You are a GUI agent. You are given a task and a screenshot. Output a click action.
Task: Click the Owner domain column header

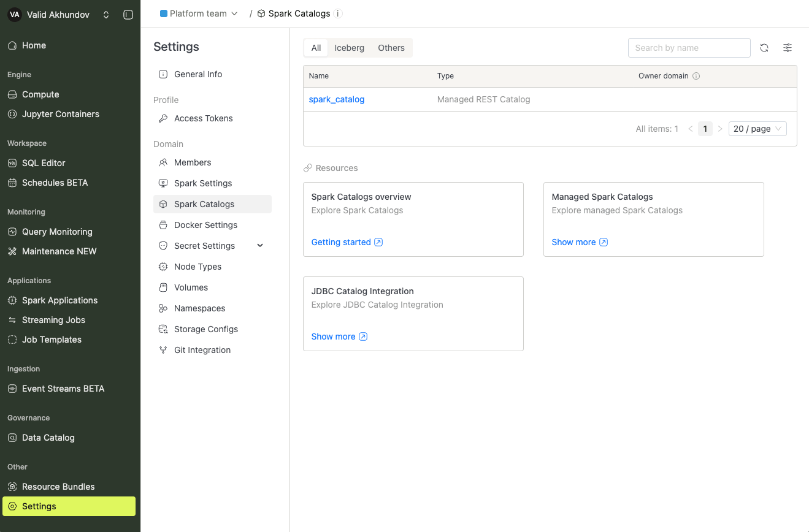(664, 76)
